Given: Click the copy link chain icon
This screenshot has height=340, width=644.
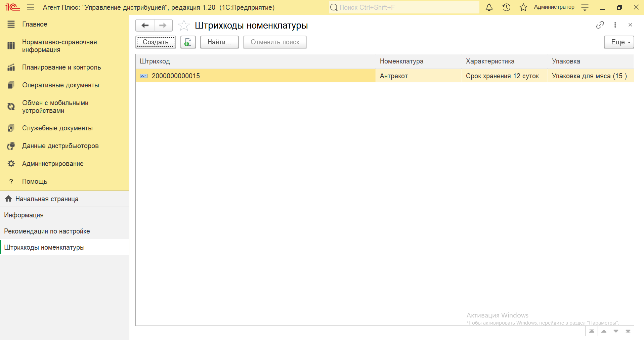Looking at the screenshot, I should (x=600, y=25).
